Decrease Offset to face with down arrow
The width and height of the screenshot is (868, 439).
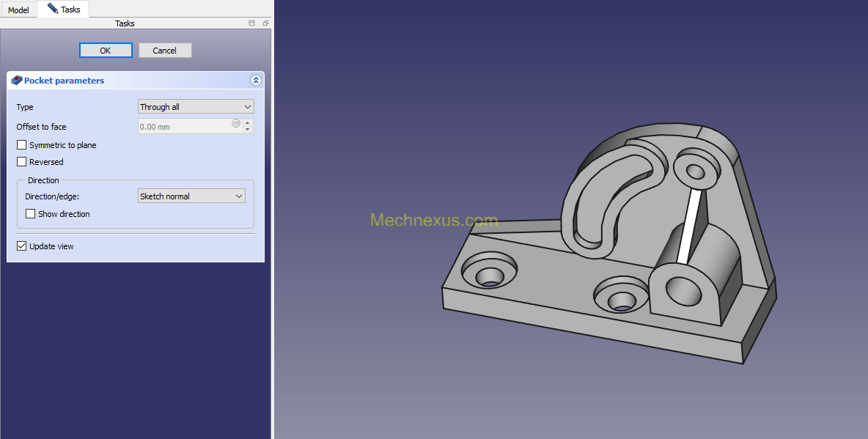tap(248, 130)
